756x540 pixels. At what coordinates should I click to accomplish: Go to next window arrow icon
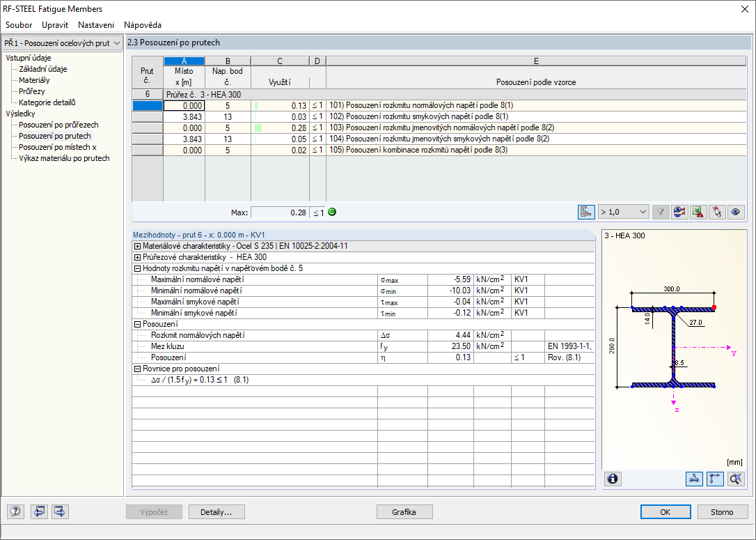(x=60, y=512)
